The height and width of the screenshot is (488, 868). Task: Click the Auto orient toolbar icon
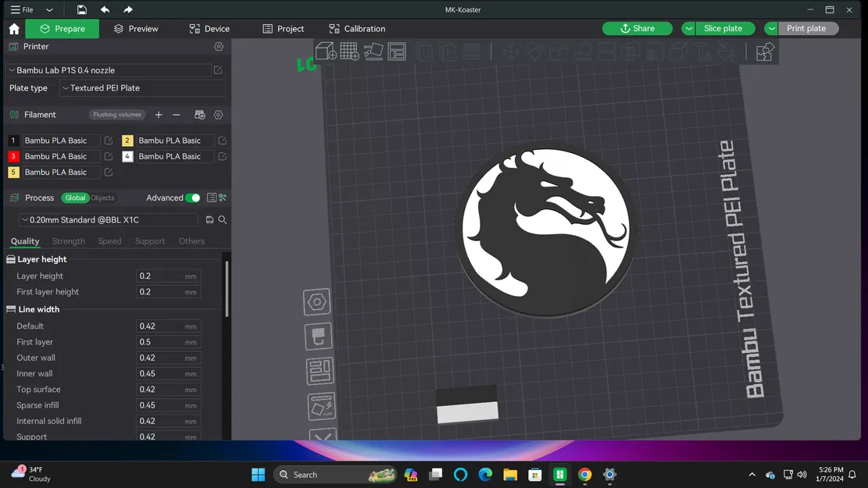click(373, 51)
